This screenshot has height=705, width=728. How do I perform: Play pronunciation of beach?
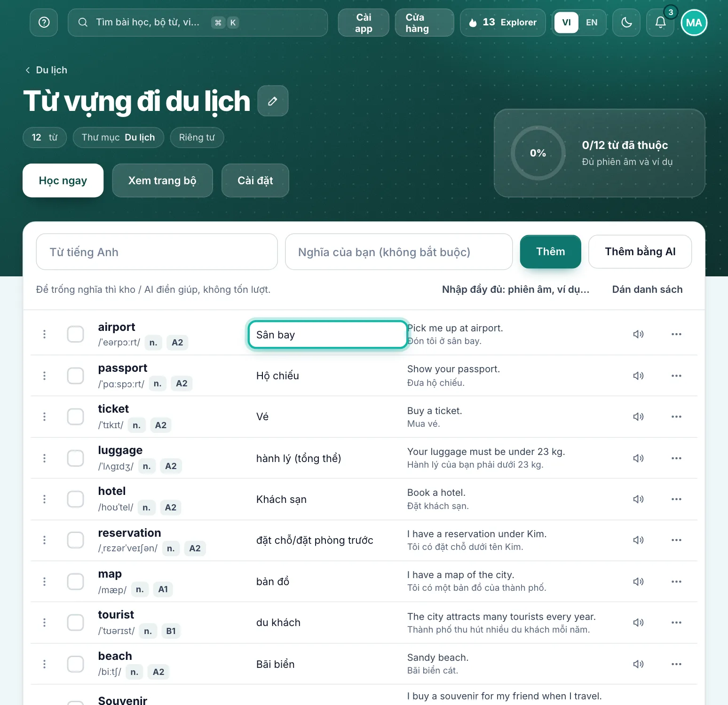pyautogui.click(x=638, y=664)
